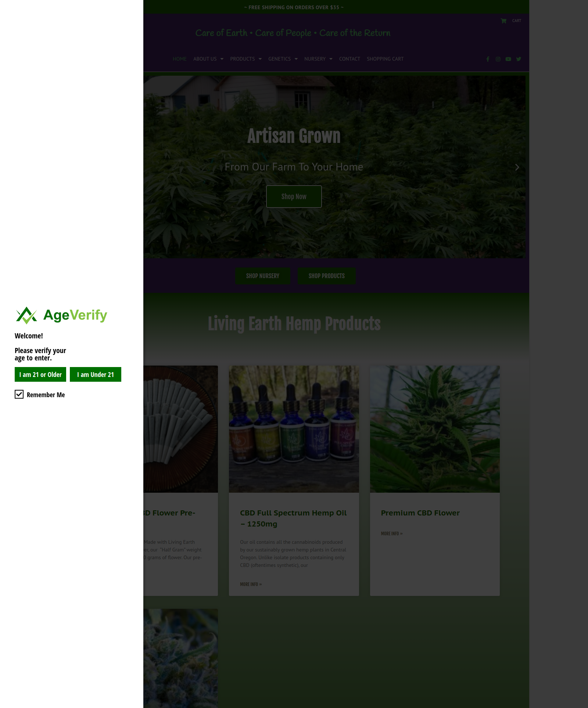
Task: Select I am Under 21
Action: point(96,374)
